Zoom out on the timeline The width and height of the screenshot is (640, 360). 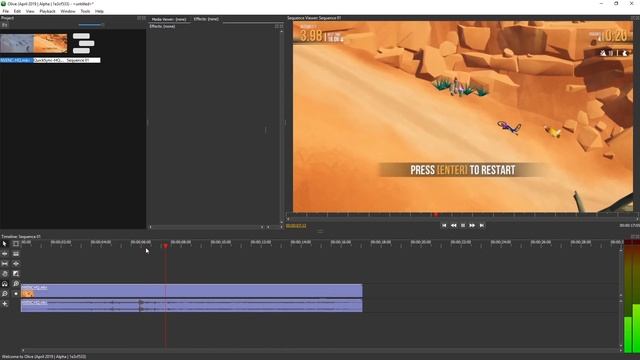pos(4,293)
